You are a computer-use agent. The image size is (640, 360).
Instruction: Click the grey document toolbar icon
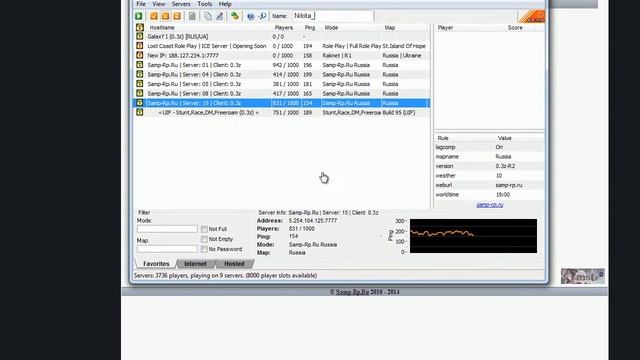coord(192,16)
